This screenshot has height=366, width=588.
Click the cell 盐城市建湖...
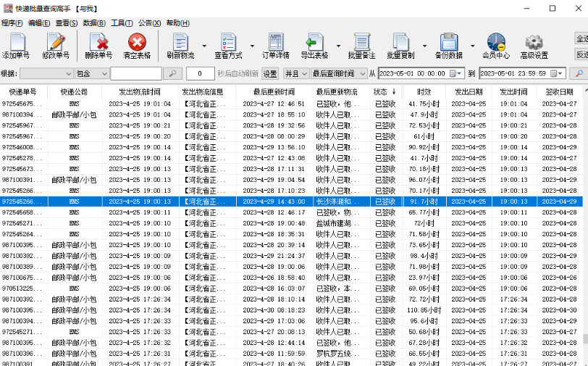point(338,223)
